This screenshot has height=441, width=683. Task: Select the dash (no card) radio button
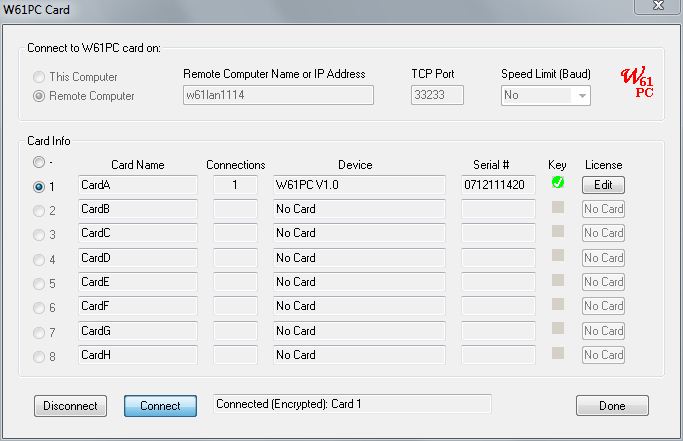39,162
